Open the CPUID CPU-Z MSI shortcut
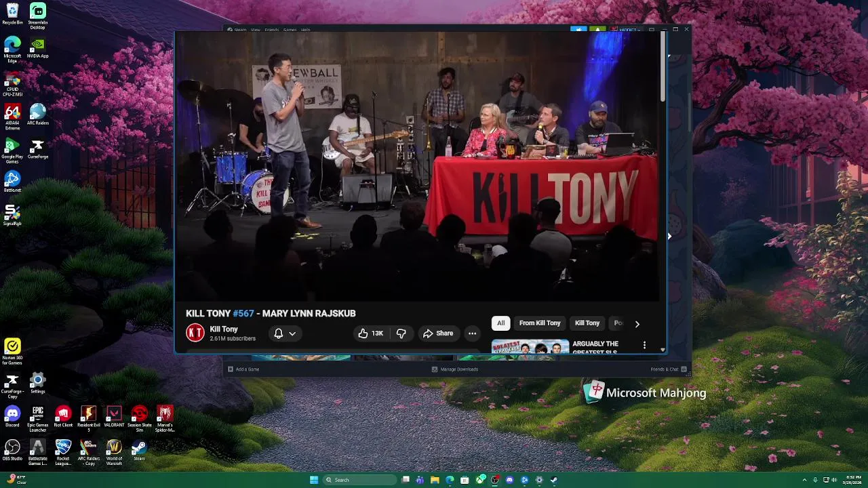This screenshot has height=488, width=868. coord(12,83)
